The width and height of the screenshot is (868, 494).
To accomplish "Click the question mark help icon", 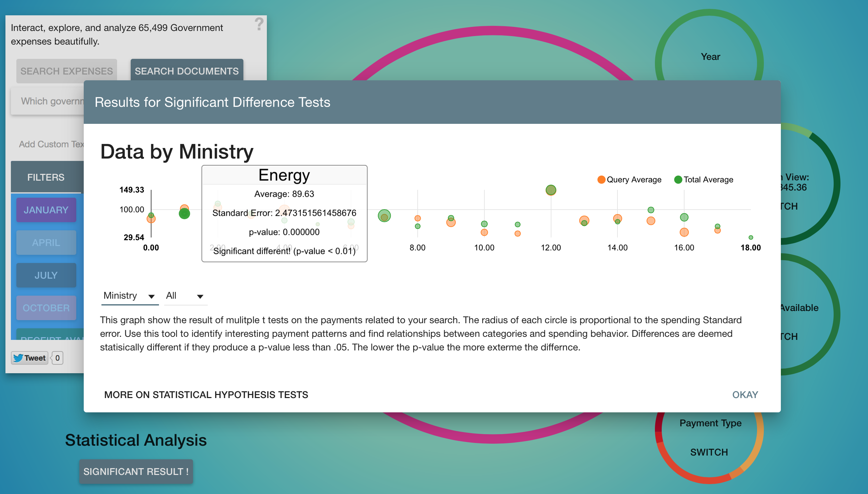I will [259, 24].
